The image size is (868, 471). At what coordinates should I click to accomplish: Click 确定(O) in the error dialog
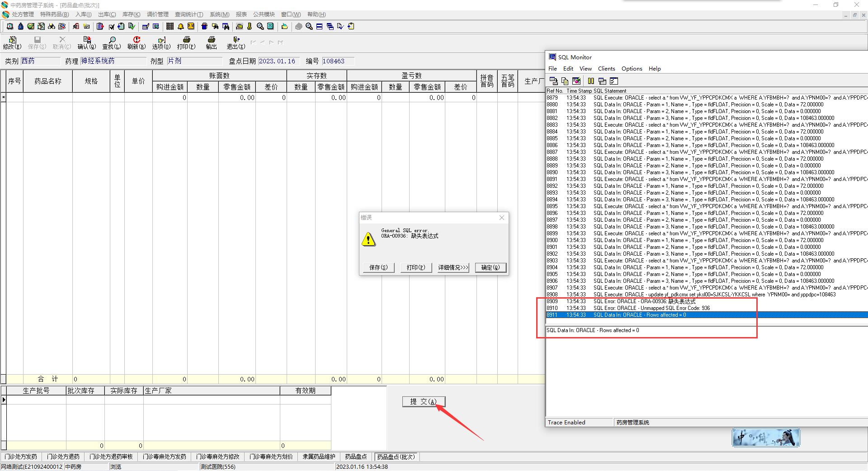(491, 267)
